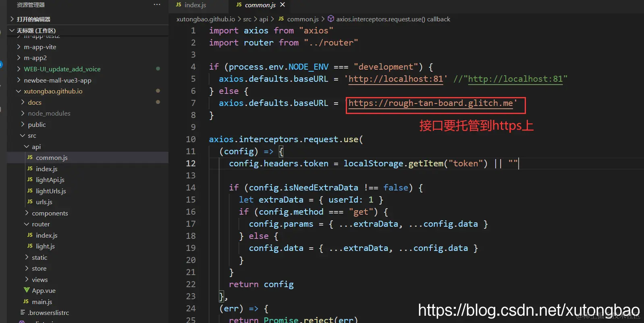The height and width of the screenshot is (323, 644).
Task: Open the light.js file
Action: pyautogui.click(x=45, y=246)
